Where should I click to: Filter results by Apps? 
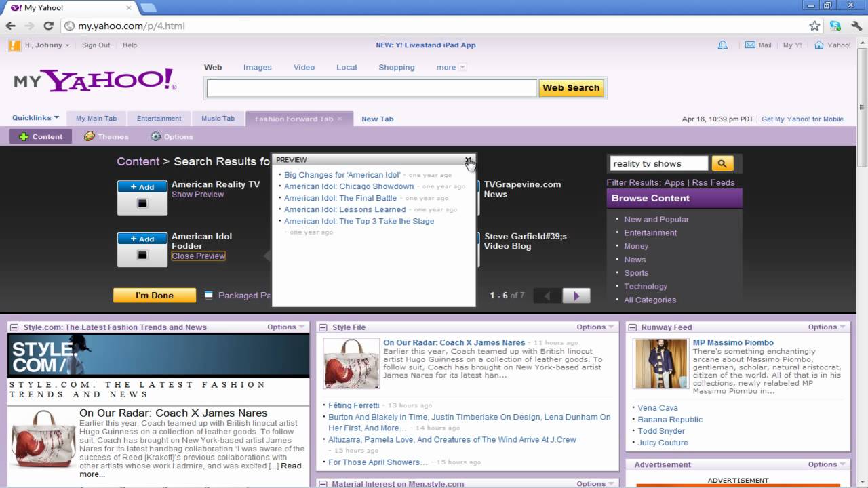click(x=675, y=182)
